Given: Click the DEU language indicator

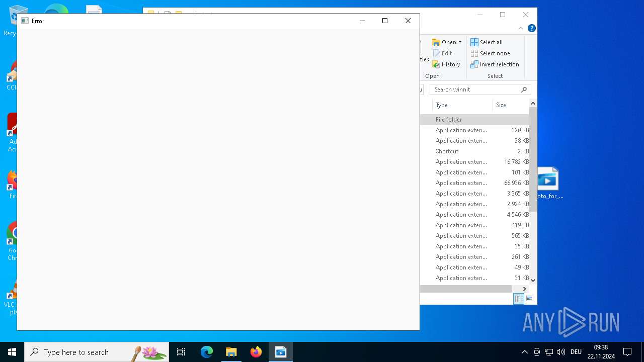Looking at the screenshot, I should coord(576,352).
